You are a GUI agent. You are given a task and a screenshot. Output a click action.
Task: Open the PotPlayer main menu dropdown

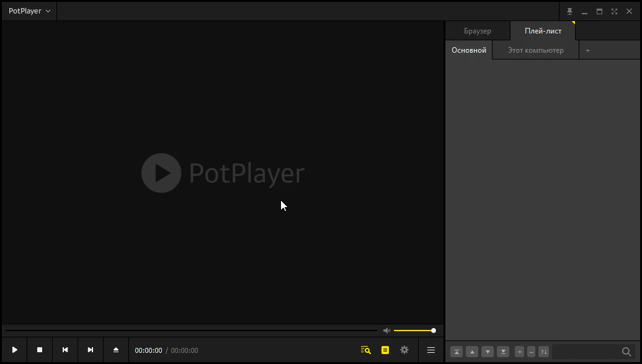30,11
